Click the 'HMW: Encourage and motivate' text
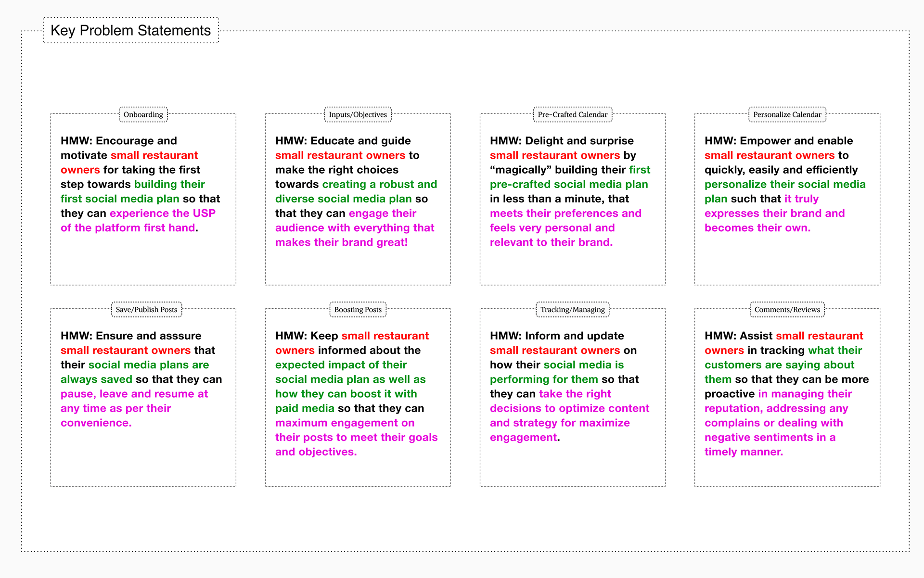 (x=118, y=141)
